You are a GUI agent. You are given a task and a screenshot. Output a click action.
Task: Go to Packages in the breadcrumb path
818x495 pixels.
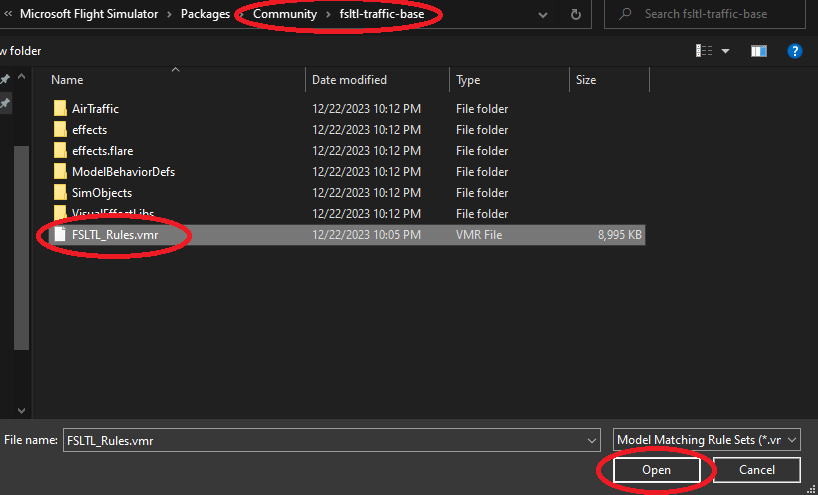(x=205, y=15)
